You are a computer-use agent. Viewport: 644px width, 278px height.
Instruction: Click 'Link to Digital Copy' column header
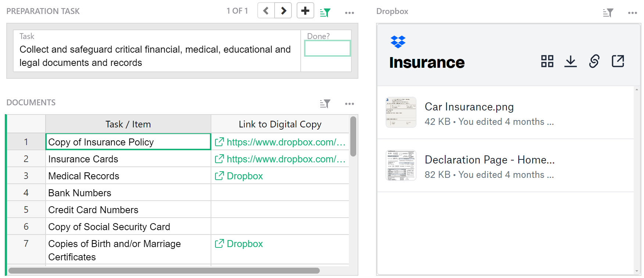click(x=280, y=124)
